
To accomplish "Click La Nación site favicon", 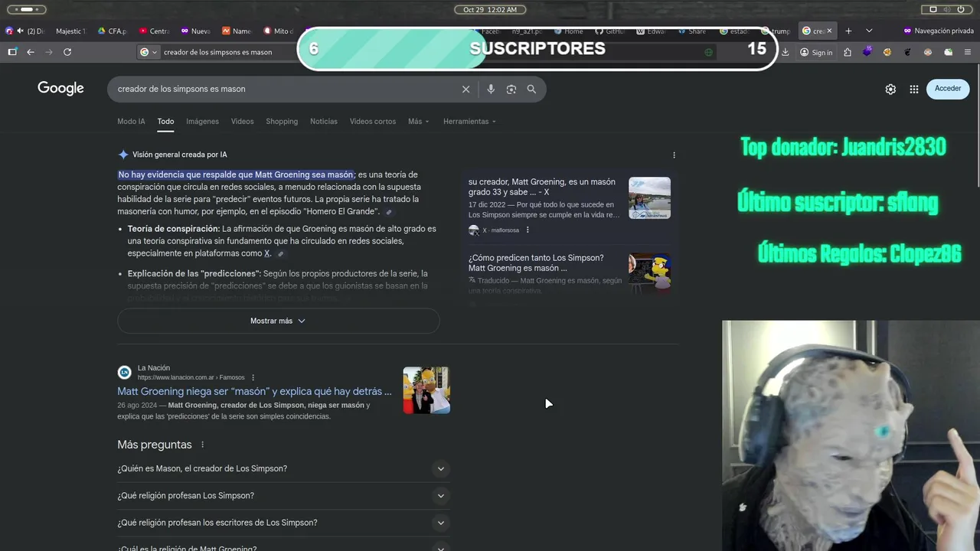I will tap(124, 373).
